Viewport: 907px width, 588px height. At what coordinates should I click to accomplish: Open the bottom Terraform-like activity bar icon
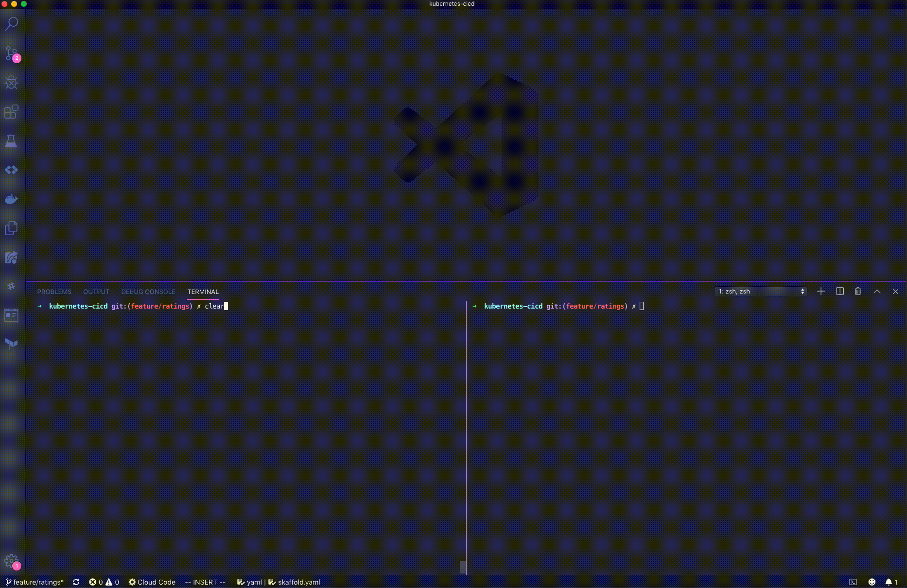[x=12, y=345]
